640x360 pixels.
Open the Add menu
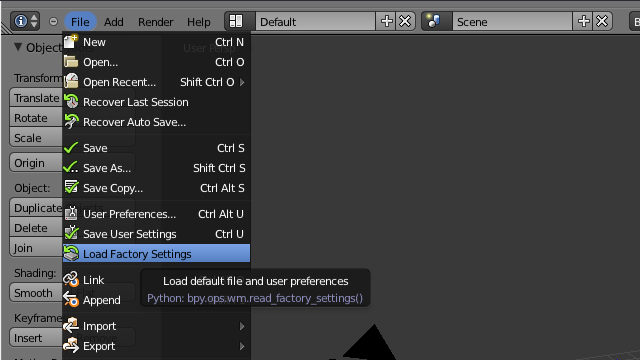pyautogui.click(x=113, y=22)
